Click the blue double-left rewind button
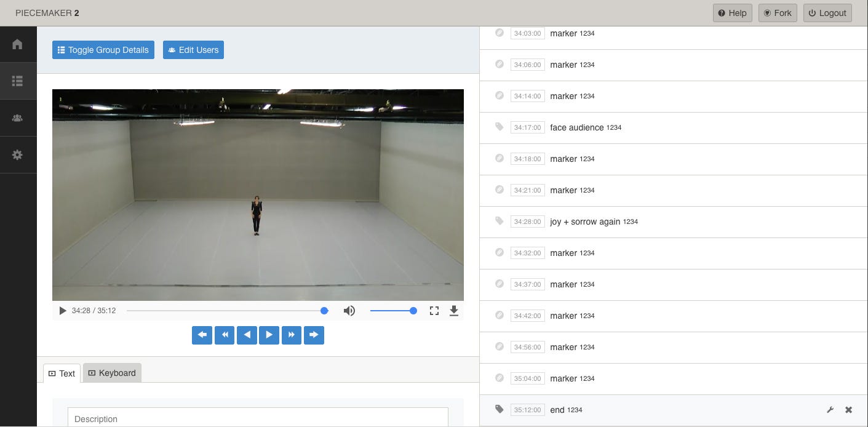Image resolution: width=868 pixels, height=427 pixels. point(225,335)
